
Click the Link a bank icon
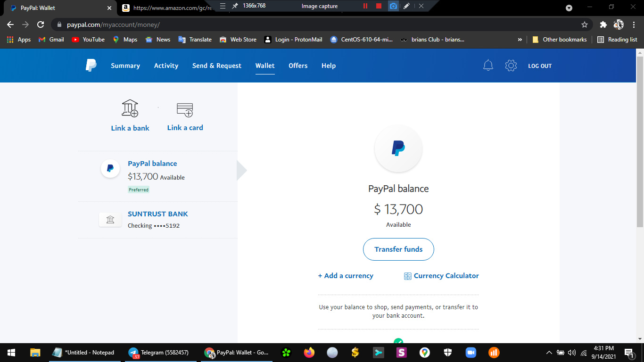click(130, 109)
